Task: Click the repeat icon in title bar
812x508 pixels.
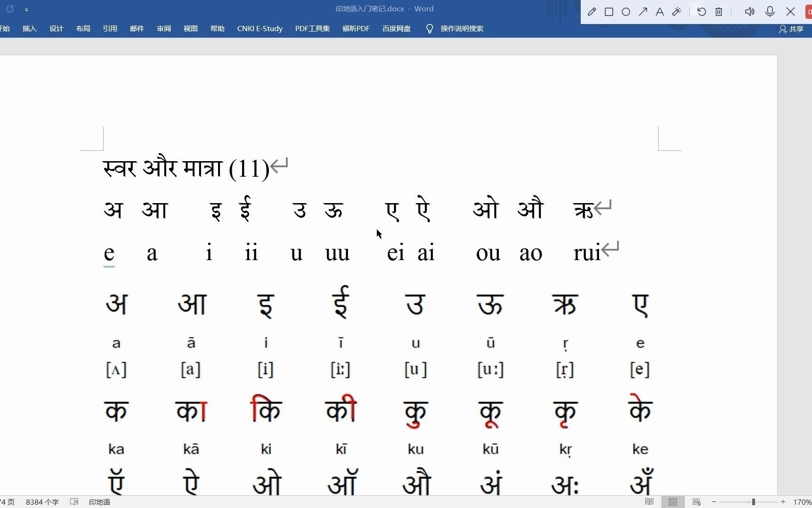Action: click(10, 9)
